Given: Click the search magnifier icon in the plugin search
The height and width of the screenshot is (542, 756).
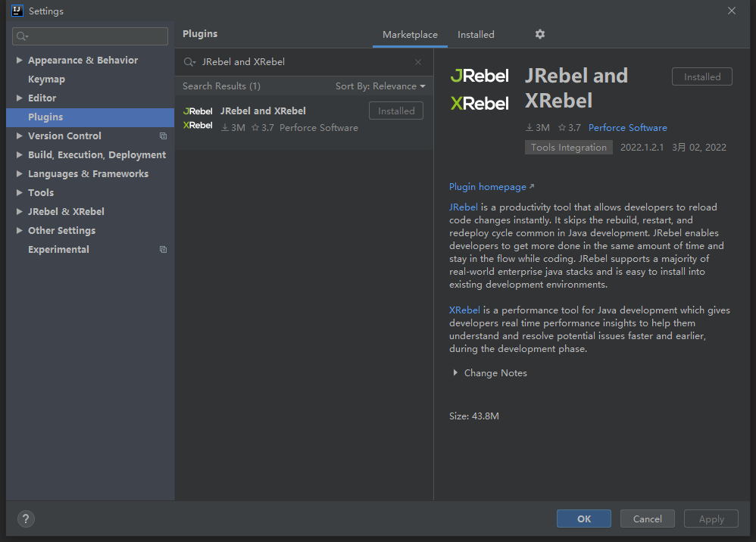Looking at the screenshot, I should (x=189, y=62).
